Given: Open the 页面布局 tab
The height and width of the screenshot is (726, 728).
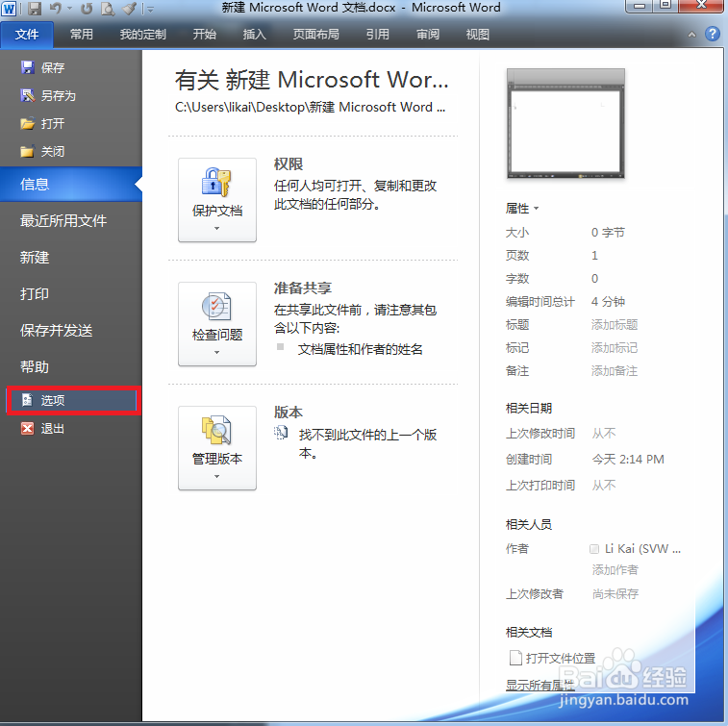Looking at the screenshot, I should pos(315,35).
